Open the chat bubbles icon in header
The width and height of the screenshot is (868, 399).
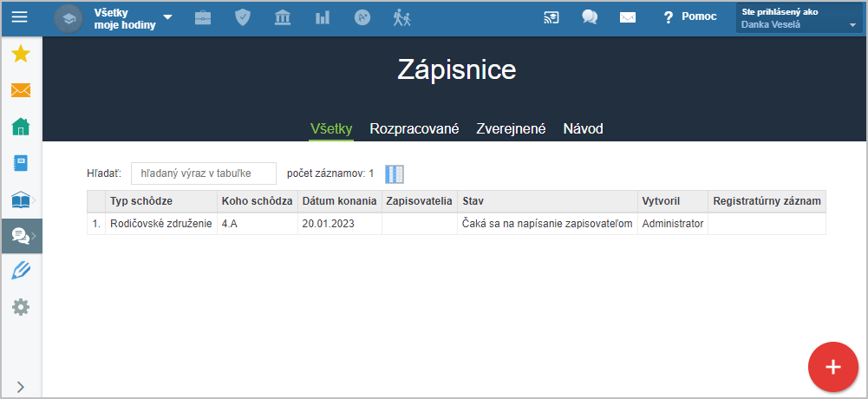tap(590, 17)
